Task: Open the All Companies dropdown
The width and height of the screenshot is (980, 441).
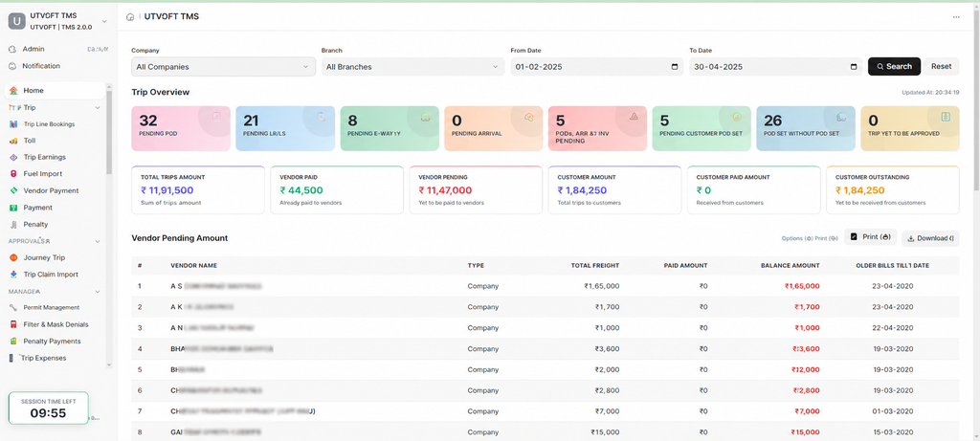Action: (223, 67)
